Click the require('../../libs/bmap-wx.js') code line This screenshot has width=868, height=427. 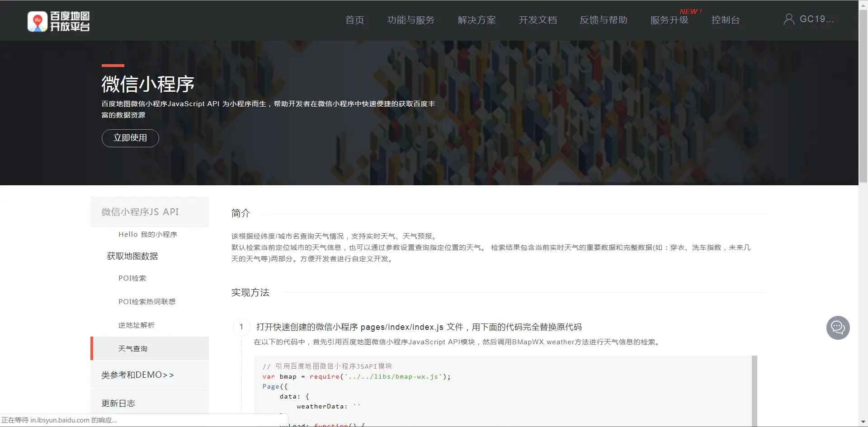(357, 376)
